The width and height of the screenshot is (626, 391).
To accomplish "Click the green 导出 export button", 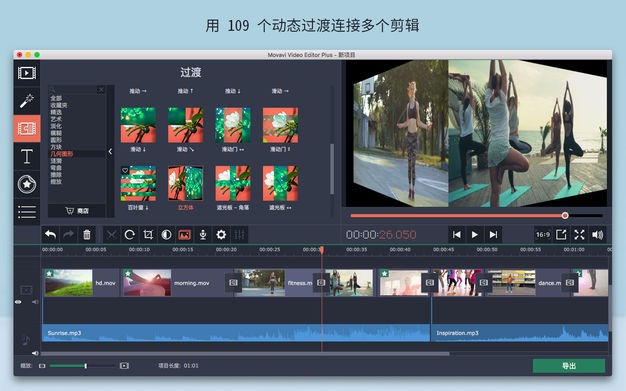I will [569, 366].
